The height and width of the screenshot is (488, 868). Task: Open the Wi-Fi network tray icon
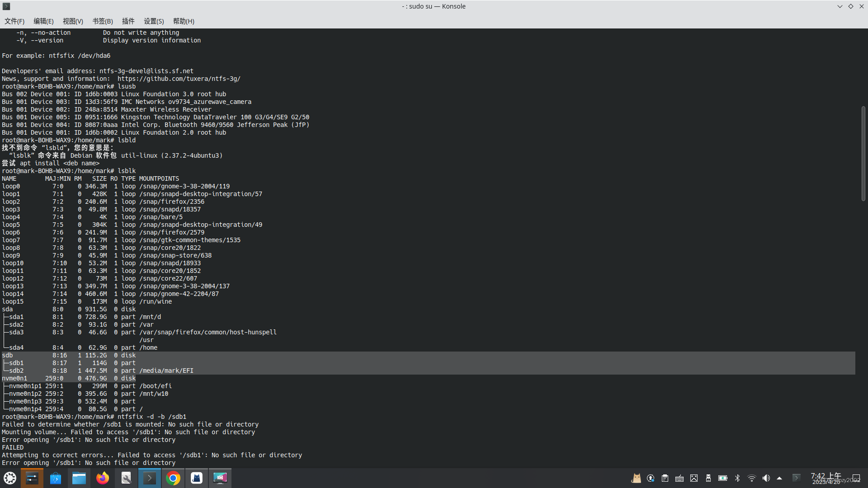tap(752, 478)
